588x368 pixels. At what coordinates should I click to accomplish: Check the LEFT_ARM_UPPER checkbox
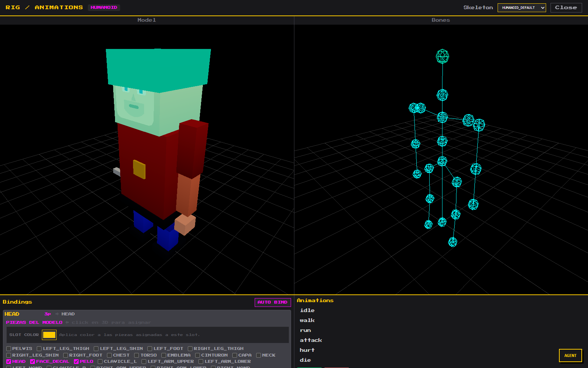coord(144,362)
